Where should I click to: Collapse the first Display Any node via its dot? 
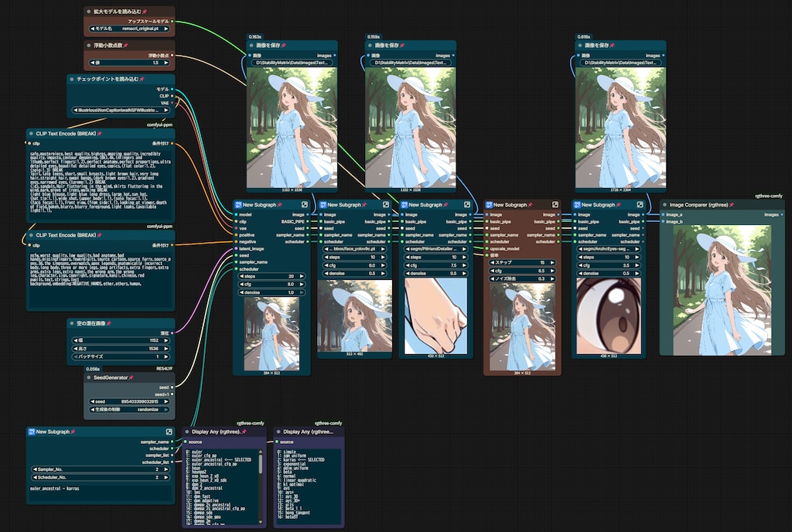187,431
